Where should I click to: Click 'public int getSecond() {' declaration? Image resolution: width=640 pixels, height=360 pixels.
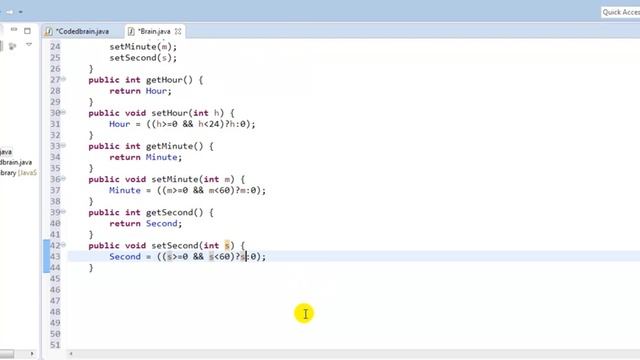pyautogui.click(x=151, y=212)
